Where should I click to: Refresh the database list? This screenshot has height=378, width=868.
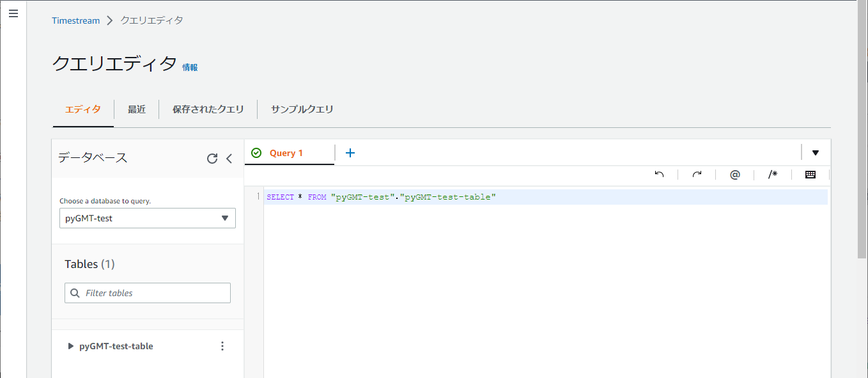pos(212,159)
